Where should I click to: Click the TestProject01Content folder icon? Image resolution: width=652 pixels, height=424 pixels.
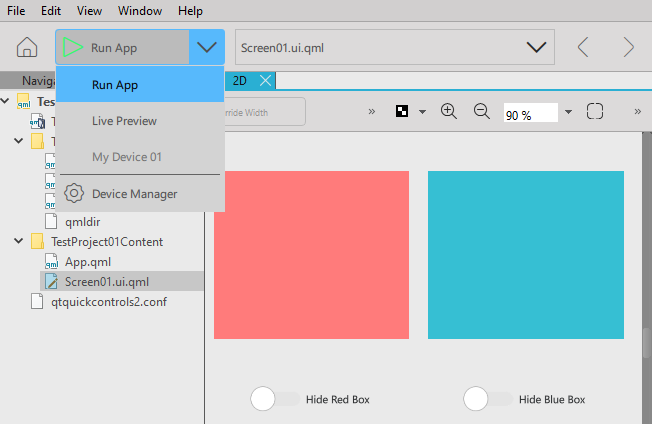37,242
